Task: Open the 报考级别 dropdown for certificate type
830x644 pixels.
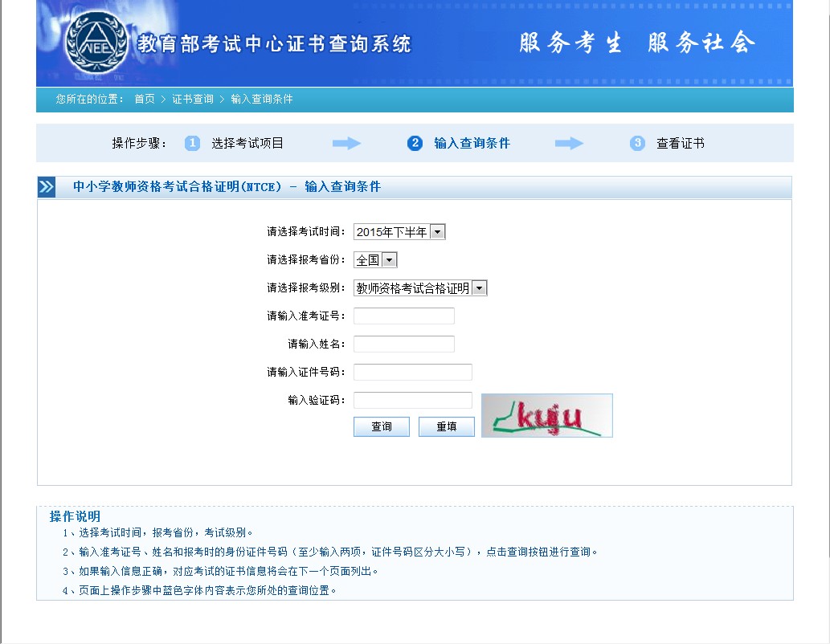Action: tap(480, 287)
